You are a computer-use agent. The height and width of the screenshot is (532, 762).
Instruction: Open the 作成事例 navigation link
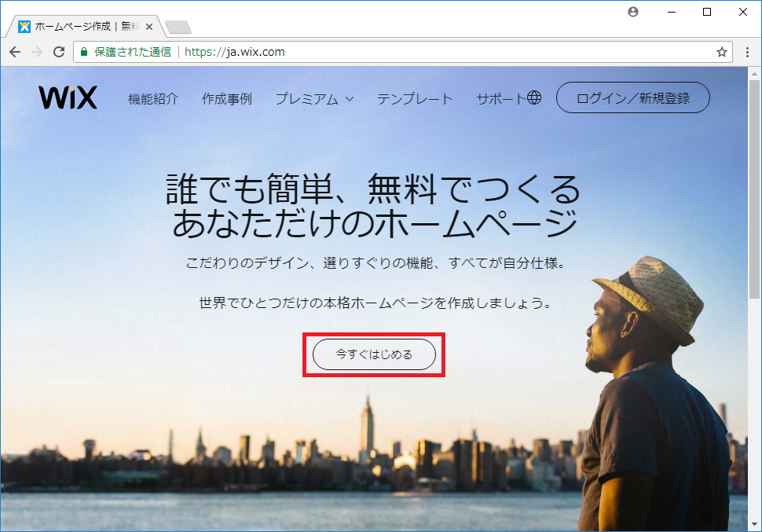tap(227, 99)
